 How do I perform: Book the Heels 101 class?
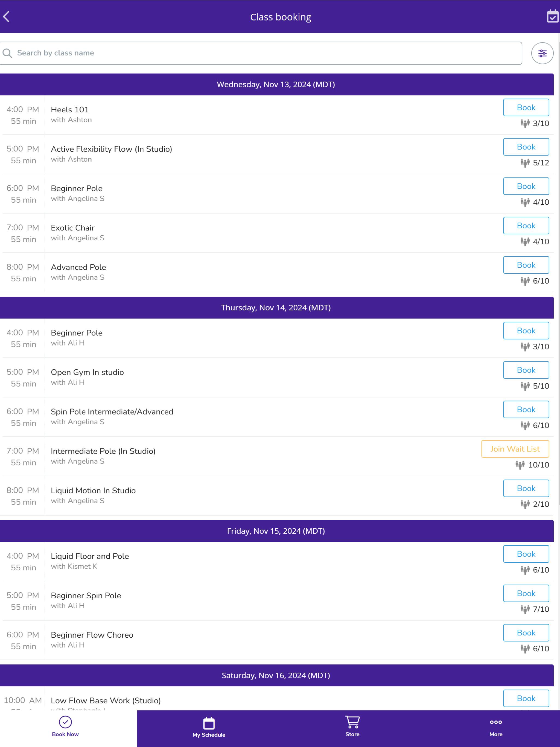tap(526, 107)
